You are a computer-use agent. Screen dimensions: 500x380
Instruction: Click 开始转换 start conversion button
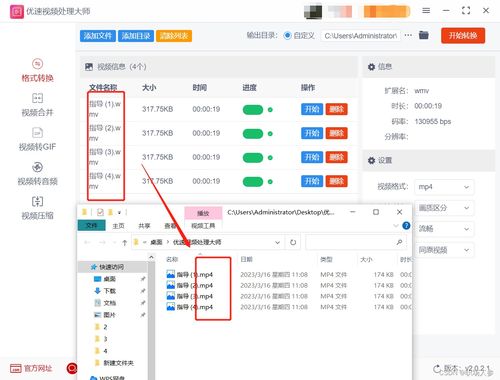coord(463,35)
